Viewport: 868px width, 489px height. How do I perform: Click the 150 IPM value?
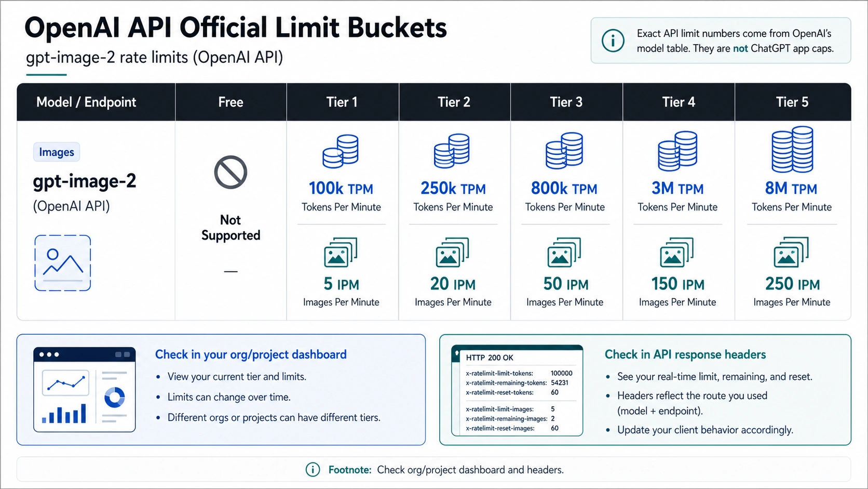tap(678, 284)
